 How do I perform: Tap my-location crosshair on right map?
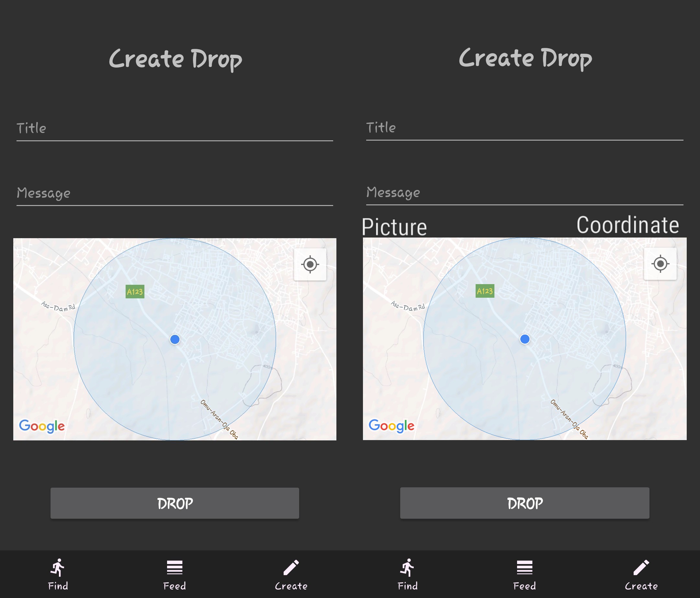click(660, 264)
